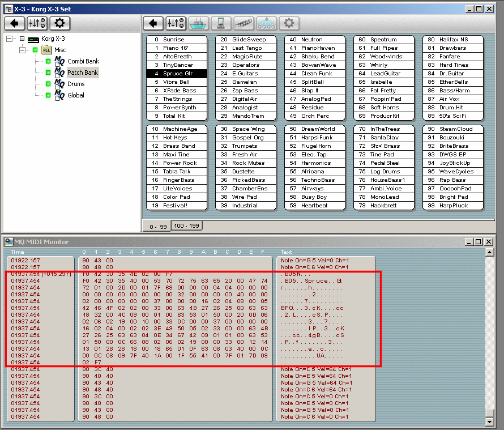
Task: Collapse the Misc folder node
Action: click(22, 50)
